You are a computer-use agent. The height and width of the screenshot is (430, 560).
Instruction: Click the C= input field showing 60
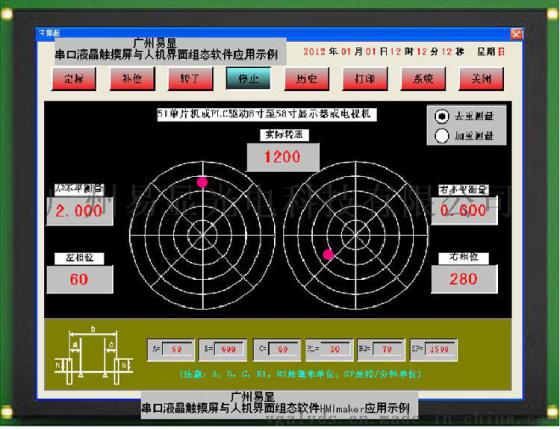pos(283,349)
